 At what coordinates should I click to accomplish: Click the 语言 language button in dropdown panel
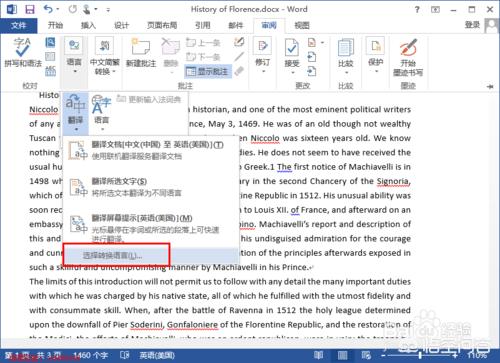(x=101, y=113)
